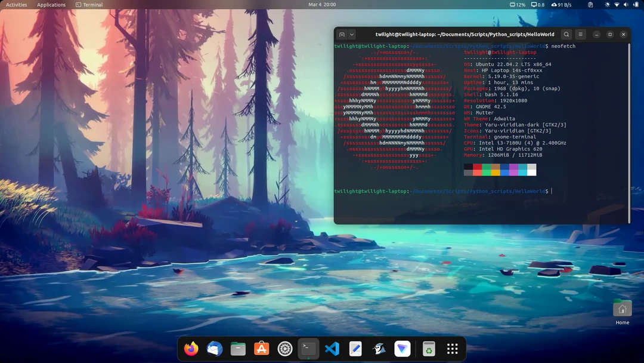Open the network Wi-Fi indicator in the top bar
Viewport: 644px width, 363px height.
tap(617, 5)
